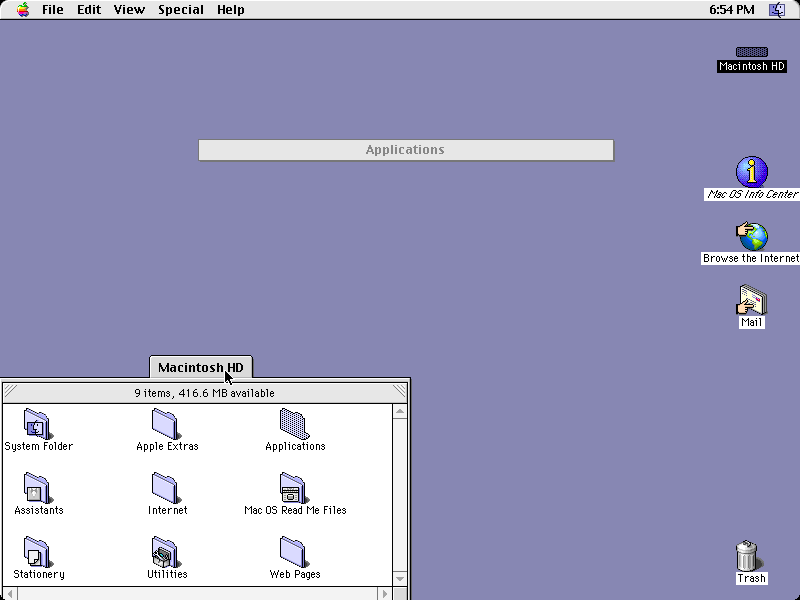Click the Macintosh HD pop-up window tab
The width and height of the screenshot is (800, 600).
point(201,367)
